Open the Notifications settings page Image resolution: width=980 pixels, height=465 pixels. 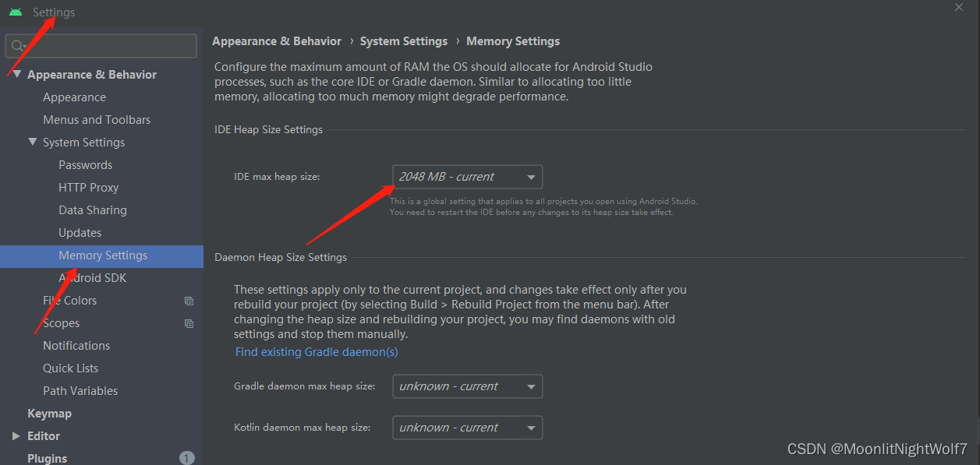[x=76, y=346]
